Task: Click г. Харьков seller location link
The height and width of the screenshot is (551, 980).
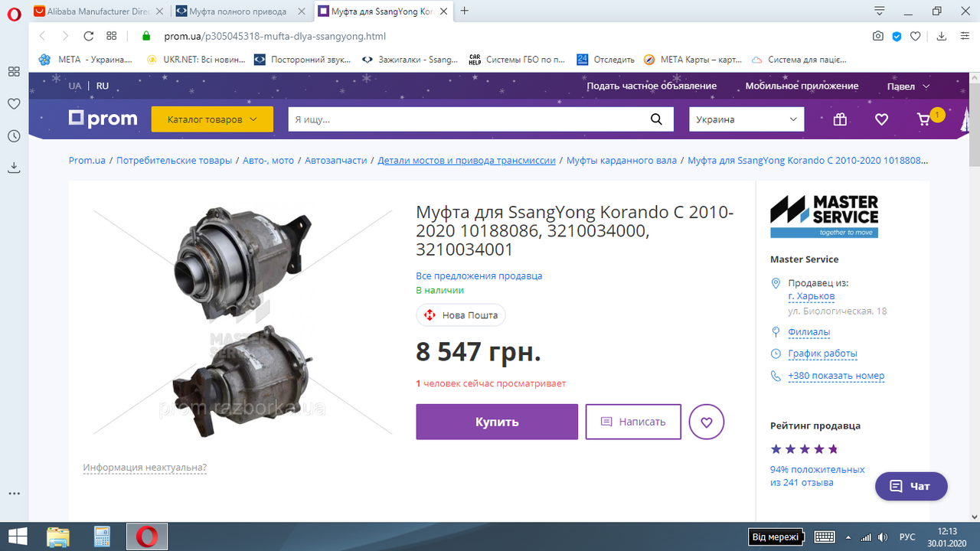Action: pyautogui.click(x=811, y=296)
